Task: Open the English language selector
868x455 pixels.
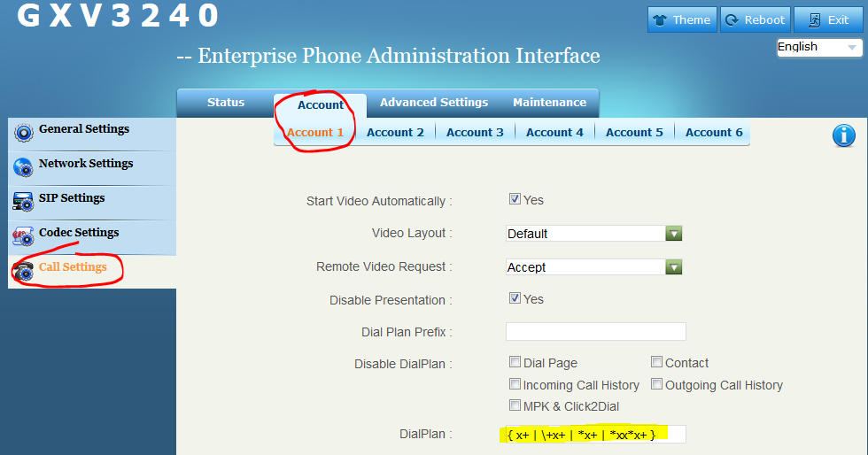Action: [818, 47]
